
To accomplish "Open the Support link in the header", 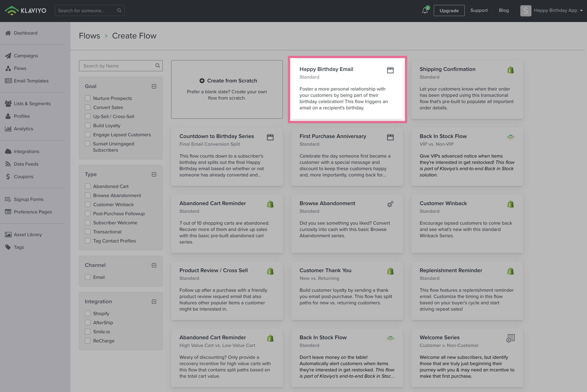I will pyautogui.click(x=479, y=10).
